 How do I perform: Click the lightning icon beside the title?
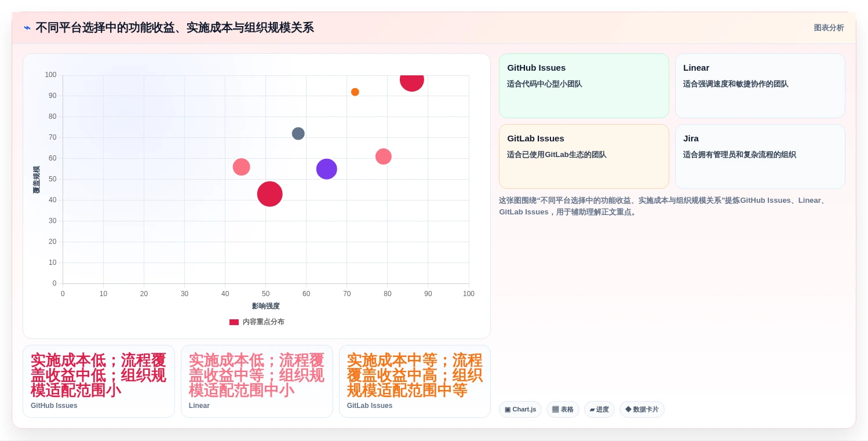pyautogui.click(x=27, y=28)
